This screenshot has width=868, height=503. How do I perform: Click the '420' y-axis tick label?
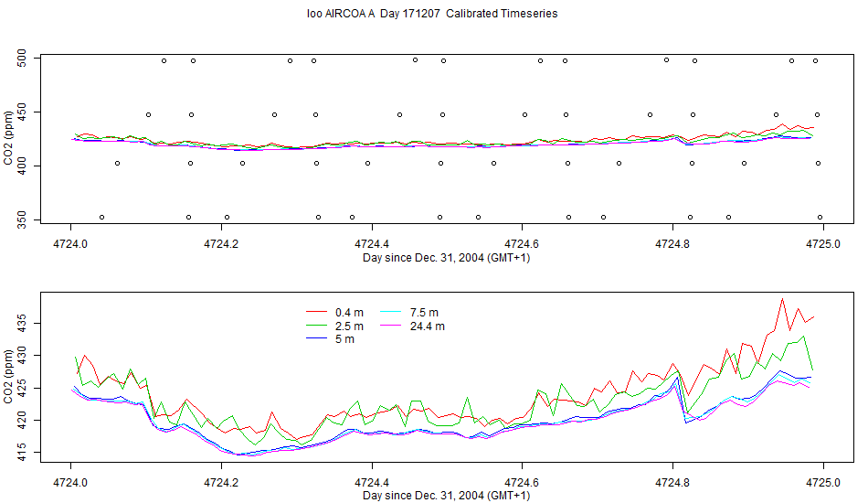pyautogui.click(x=22, y=421)
